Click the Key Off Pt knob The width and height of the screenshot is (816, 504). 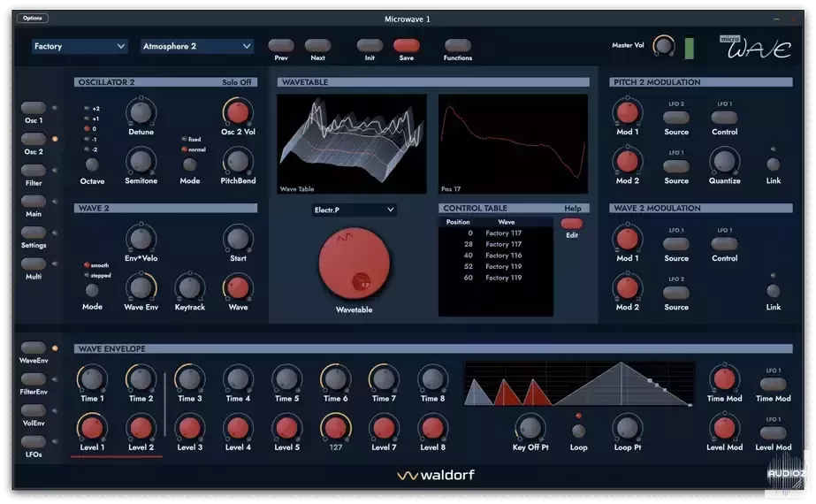tap(530, 427)
